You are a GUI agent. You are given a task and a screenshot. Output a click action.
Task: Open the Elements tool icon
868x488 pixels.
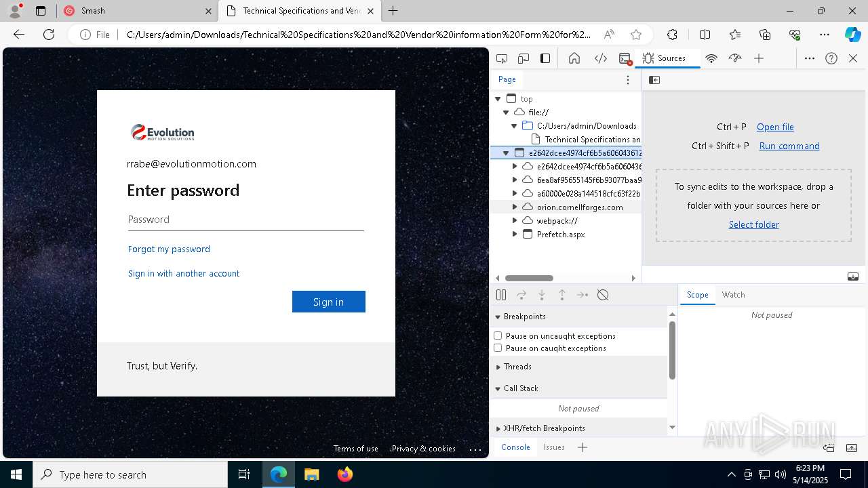point(601,58)
